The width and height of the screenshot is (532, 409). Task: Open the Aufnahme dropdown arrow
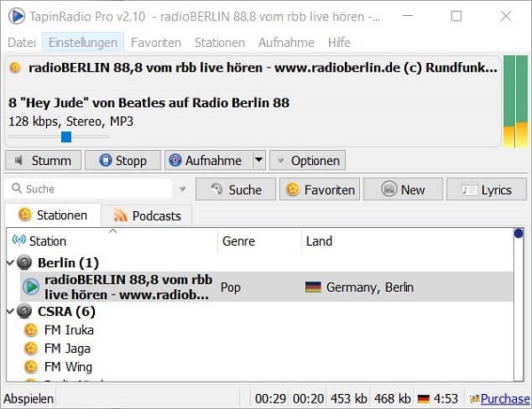(259, 160)
